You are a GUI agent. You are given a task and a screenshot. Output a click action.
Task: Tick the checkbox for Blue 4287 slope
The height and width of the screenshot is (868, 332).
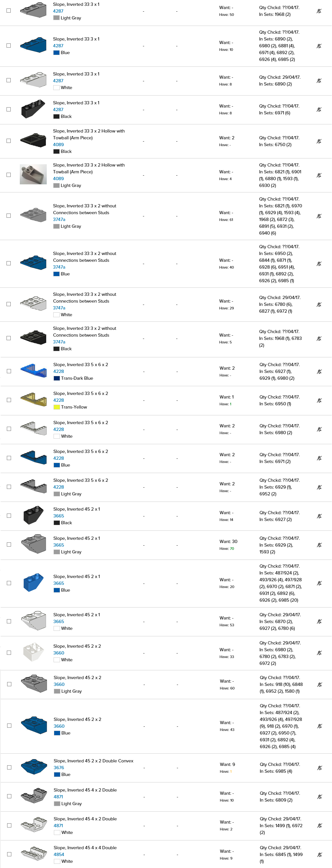tap(9, 45)
